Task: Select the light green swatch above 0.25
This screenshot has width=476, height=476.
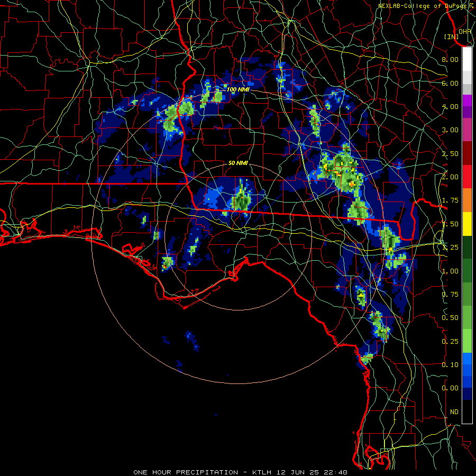Action: click(x=467, y=341)
